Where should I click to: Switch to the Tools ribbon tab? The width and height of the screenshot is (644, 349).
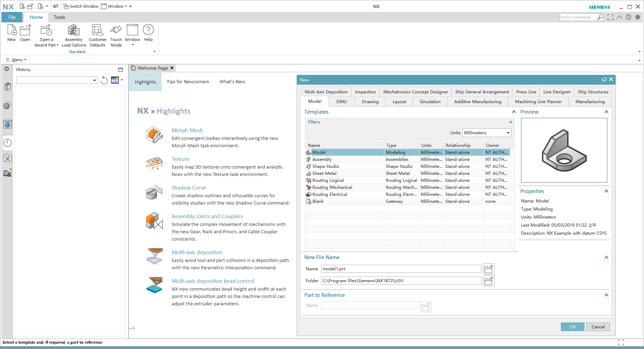[59, 17]
